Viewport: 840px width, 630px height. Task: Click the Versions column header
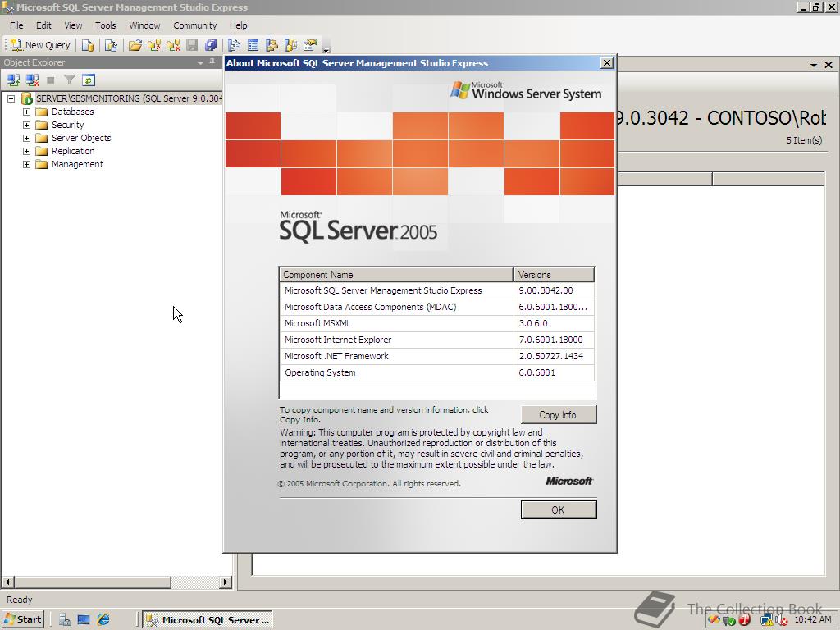tap(554, 274)
